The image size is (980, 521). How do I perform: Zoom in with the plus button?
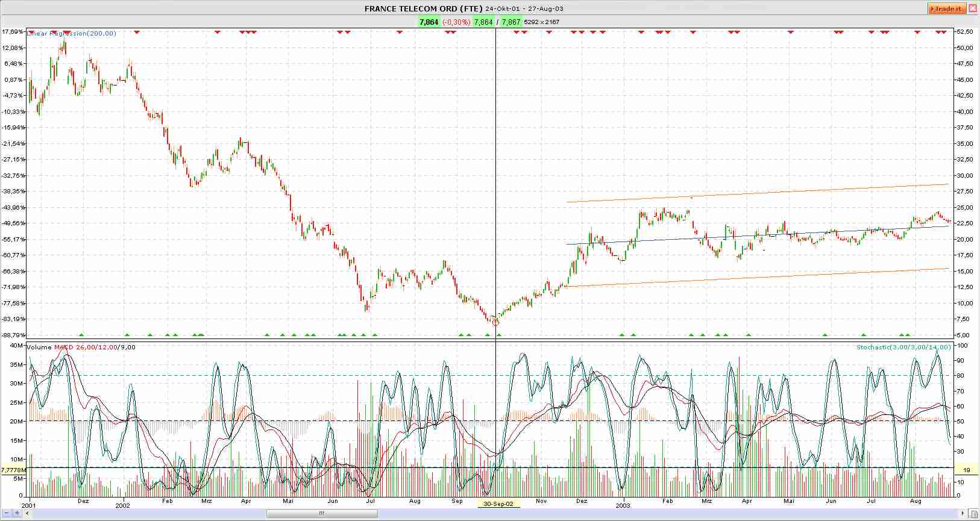tap(17, 513)
